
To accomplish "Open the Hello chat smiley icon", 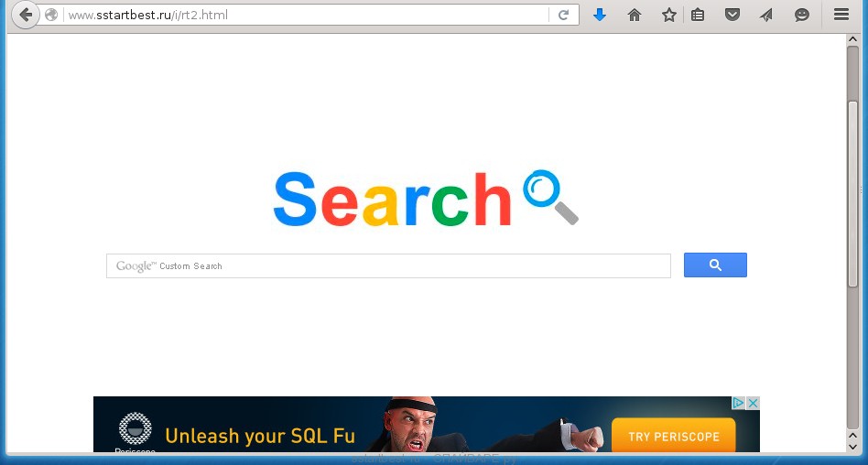I will (801, 15).
